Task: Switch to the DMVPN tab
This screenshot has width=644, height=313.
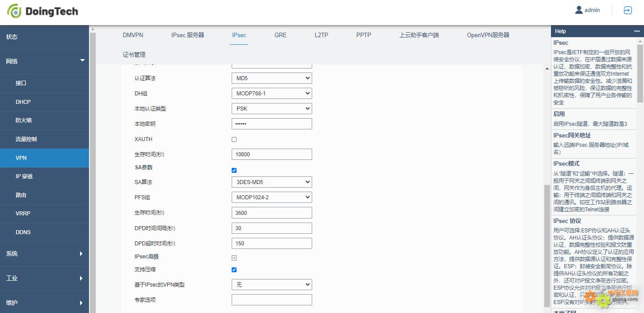Action: pos(133,35)
